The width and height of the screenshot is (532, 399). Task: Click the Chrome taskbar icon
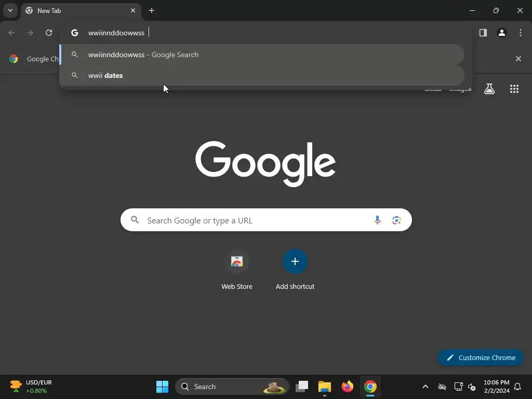(x=370, y=387)
